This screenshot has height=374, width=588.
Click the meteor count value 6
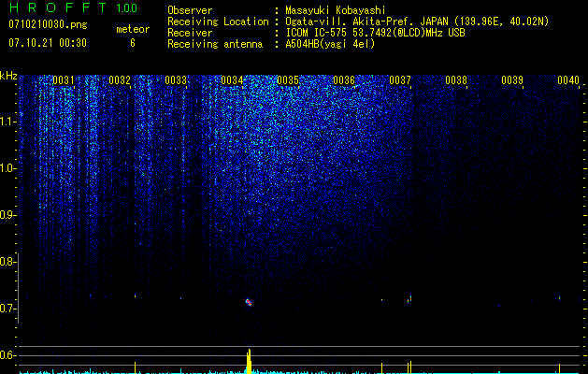click(133, 43)
